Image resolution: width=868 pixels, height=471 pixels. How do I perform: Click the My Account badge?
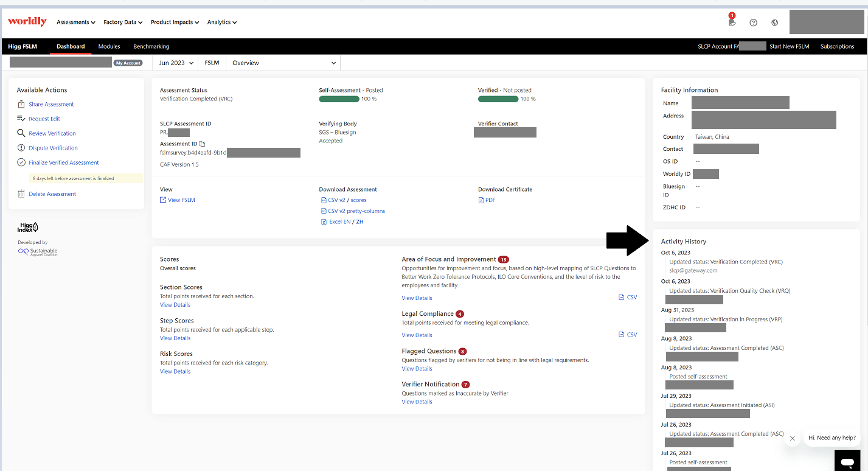point(128,63)
